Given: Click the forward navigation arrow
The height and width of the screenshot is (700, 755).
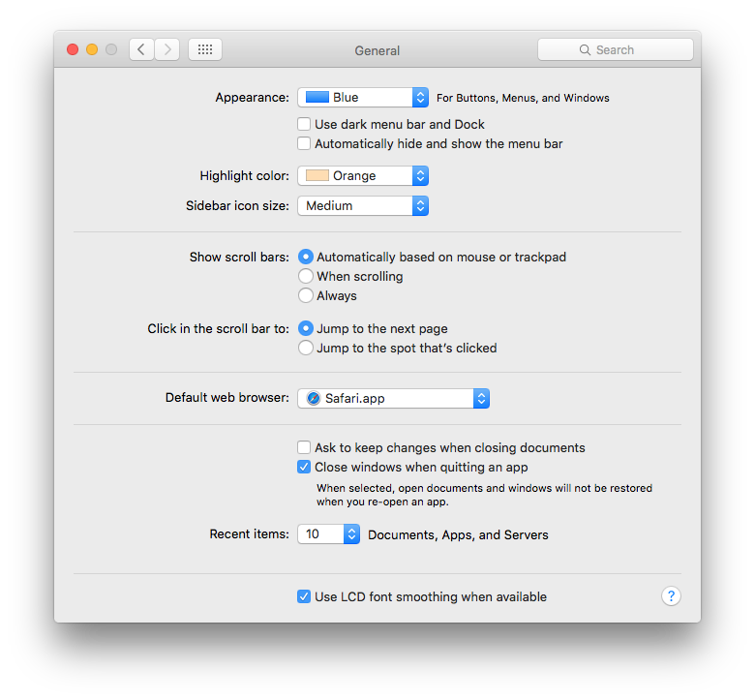Looking at the screenshot, I should (167, 49).
